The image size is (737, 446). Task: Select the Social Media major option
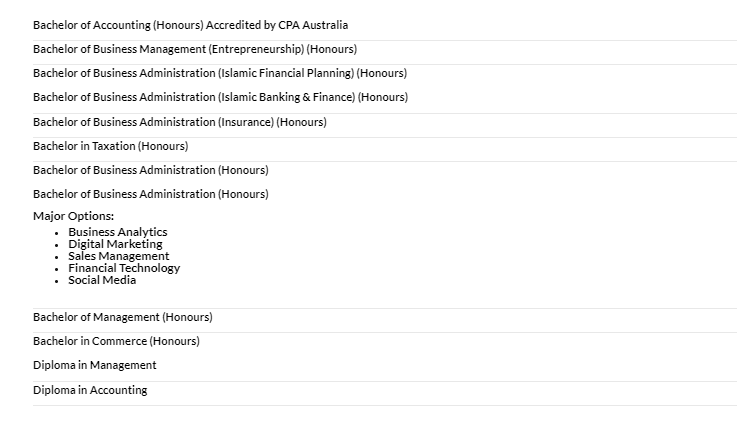[102, 280]
